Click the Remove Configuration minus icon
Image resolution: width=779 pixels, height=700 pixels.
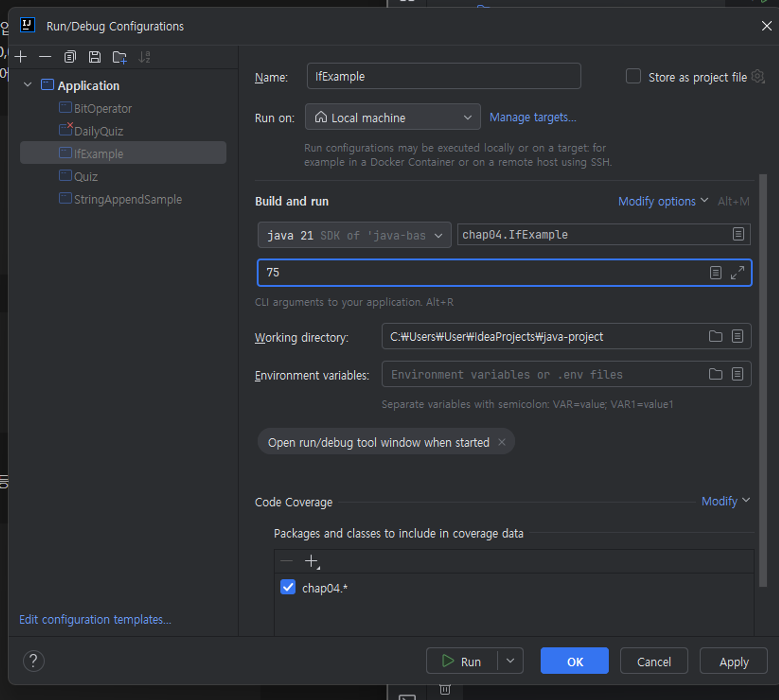45,57
